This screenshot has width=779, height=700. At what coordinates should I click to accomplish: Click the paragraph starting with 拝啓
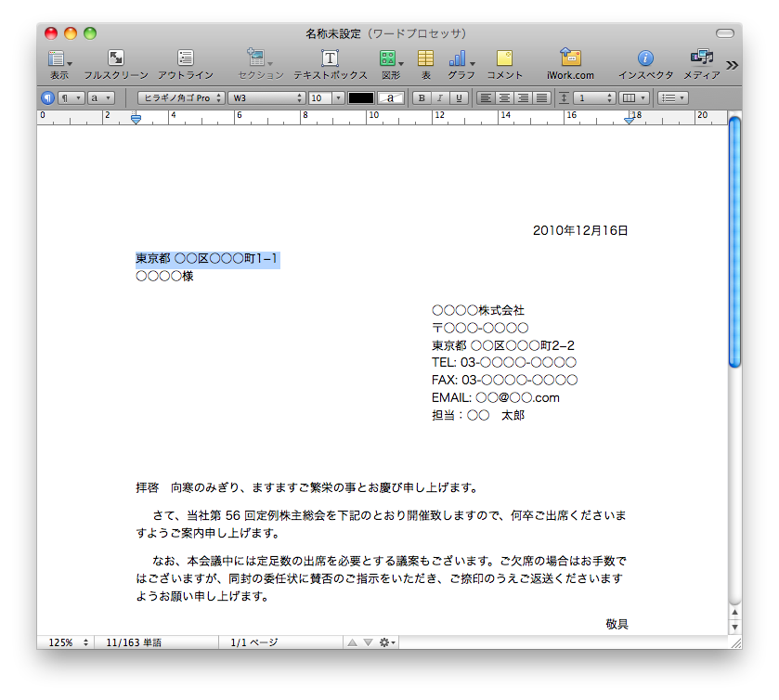pyautogui.click(x=306, y=487)
